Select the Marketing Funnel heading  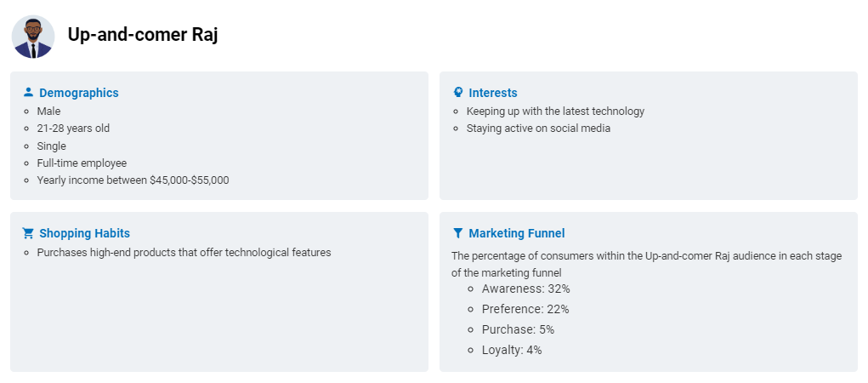(517, 233)
